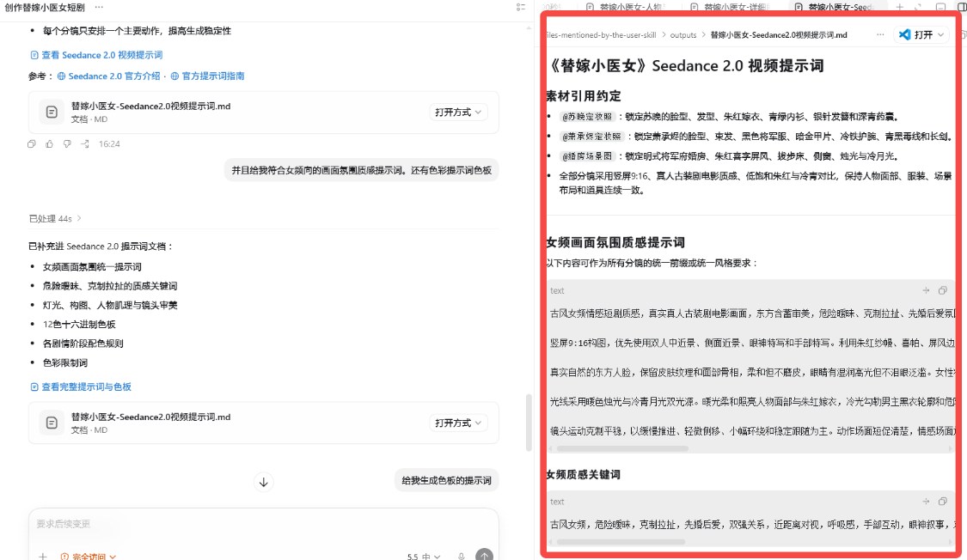Open 打开方式 dropdown on the upper file card
The width and height of the screenshot is (967, 560).
[x=457, y=113]
